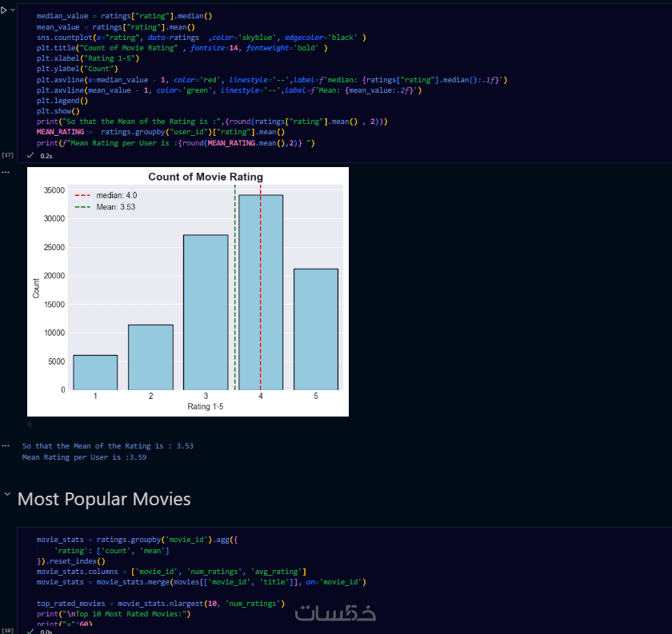Click the execution count [18] label
The image size is (672, 634).
pyautogui.click(x=8, y=631)
